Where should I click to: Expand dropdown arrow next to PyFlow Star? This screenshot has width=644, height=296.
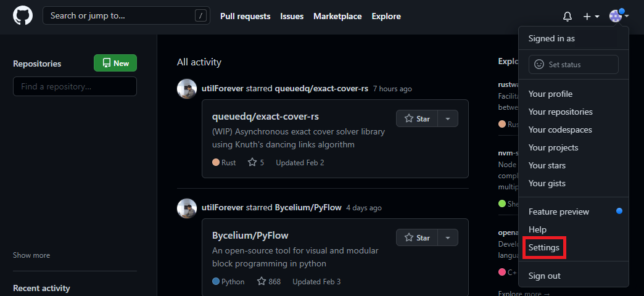[448, 237]
